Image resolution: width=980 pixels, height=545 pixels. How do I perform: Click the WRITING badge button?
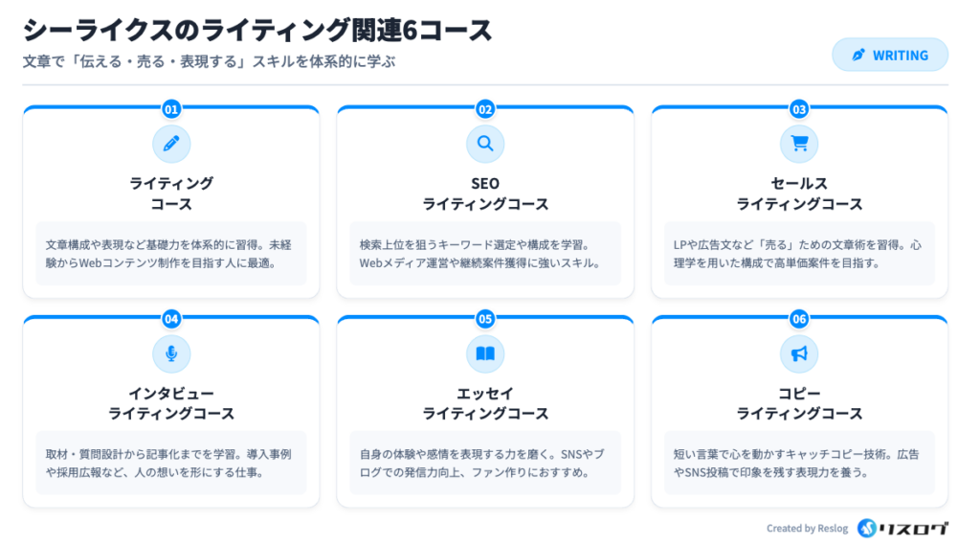[889, 55]
